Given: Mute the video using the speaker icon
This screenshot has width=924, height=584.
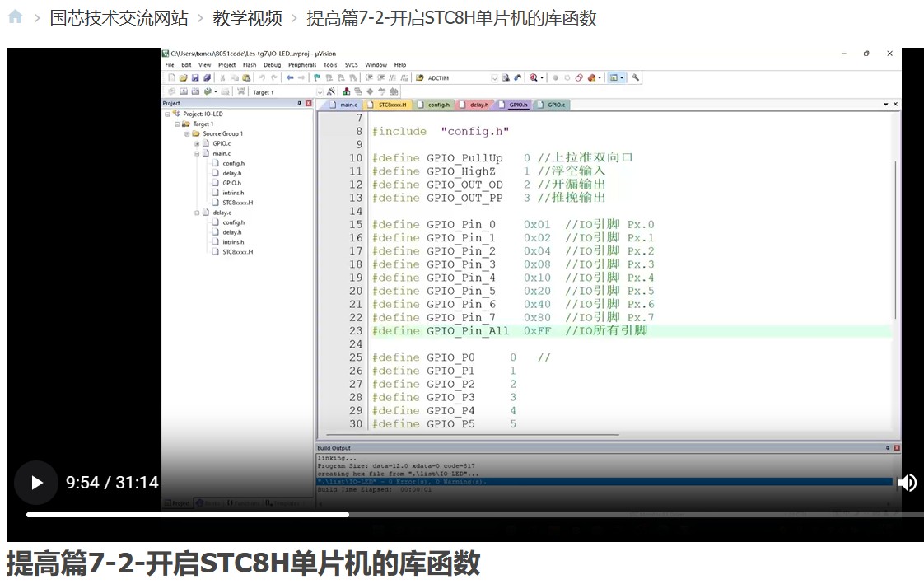Looking at the screenshot, I should (x=908, y=483).
